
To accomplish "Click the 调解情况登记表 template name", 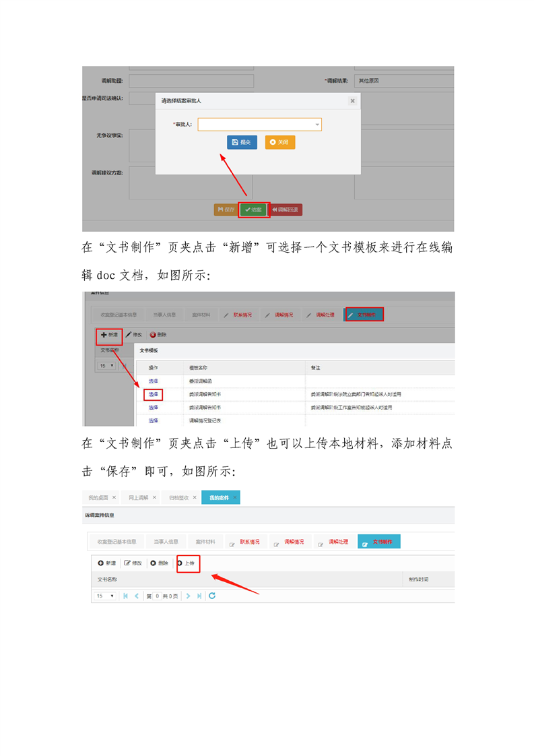I will pos(205,420).
